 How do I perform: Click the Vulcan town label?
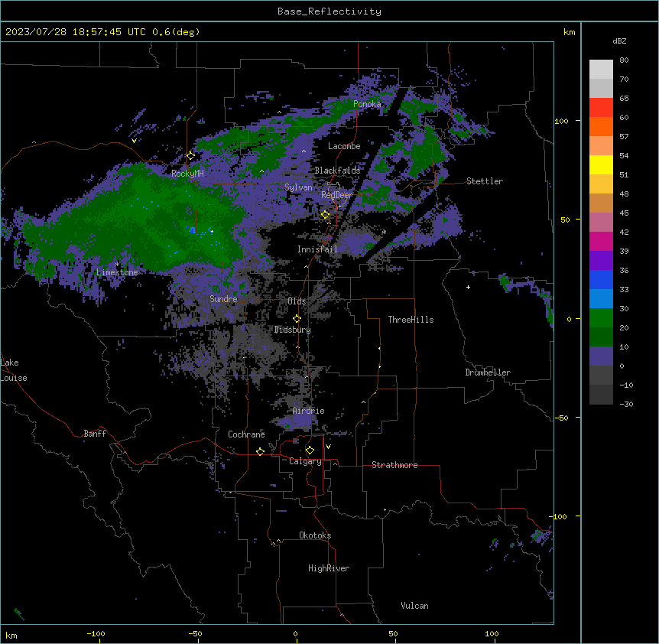click(x=414, y=606)
